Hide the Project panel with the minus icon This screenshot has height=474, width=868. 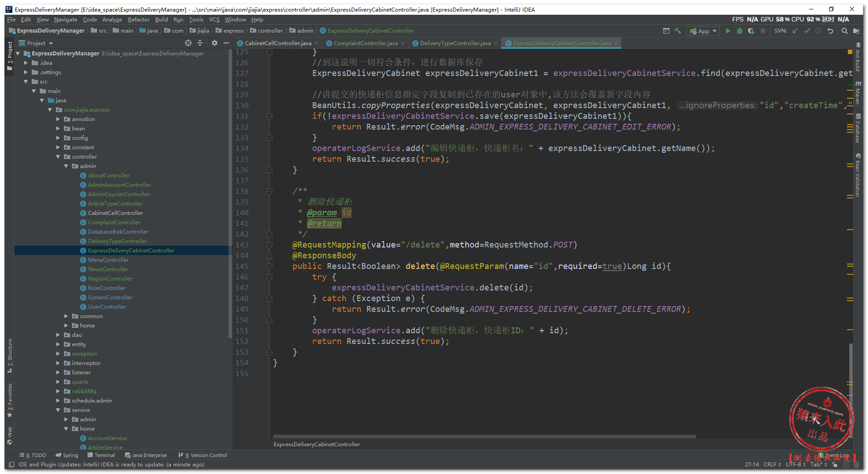226,43
